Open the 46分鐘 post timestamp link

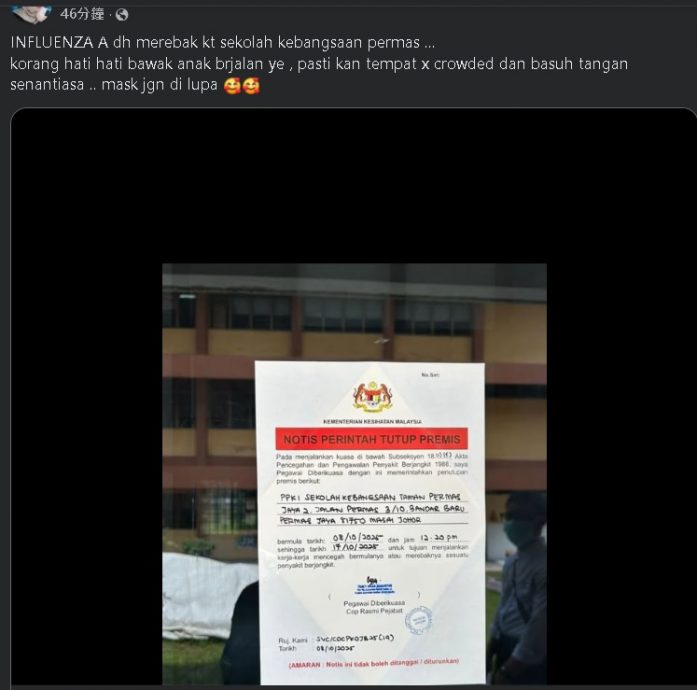pyautogui.click(x=82, y=14)
